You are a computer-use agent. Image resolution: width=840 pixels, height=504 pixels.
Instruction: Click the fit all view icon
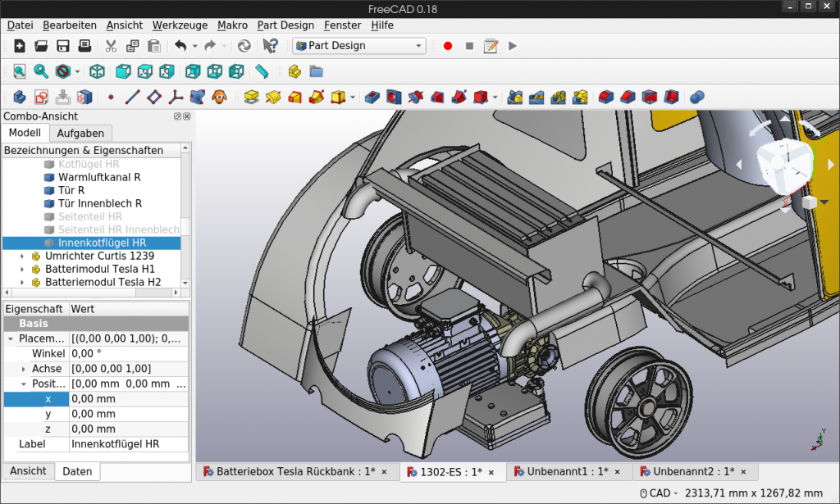(x=20, y=71)
